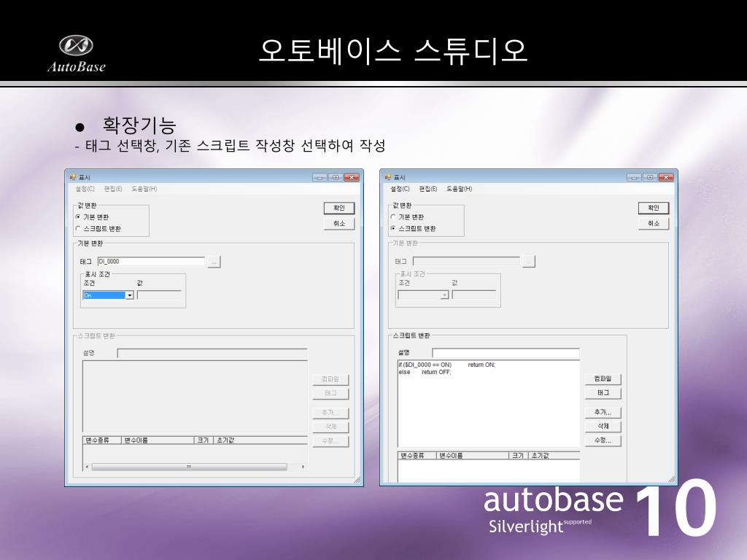This screenshot has height=560, width=747.
Task: Click the 태그 field containing DI_0000
Action: pos(151,262)
